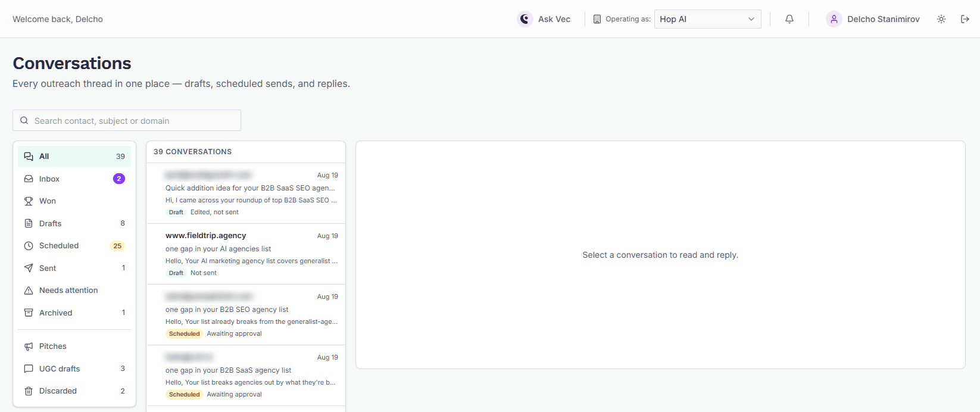Open conversation 'one gap in your B2B SaaS agency list'
Image resolution: width=980 pixels, height=412 pixels.
[246, 376]
